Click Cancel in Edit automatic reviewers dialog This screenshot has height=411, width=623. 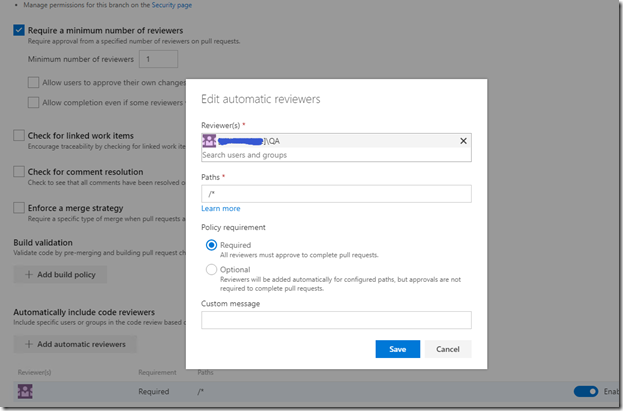coord(448,349)
